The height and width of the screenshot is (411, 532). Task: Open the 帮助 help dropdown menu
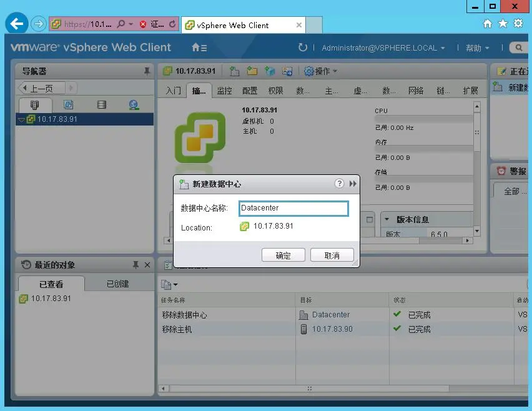point(477,48)
